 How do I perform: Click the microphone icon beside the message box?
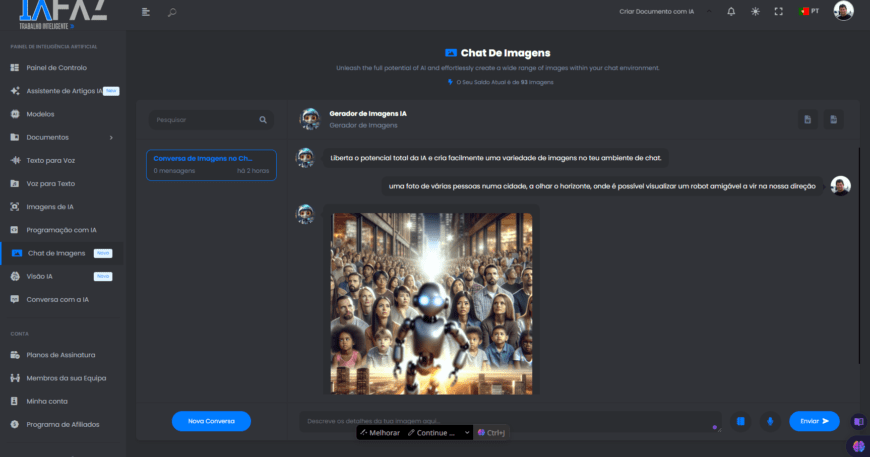pyautogui.click(x=769, y=421)
